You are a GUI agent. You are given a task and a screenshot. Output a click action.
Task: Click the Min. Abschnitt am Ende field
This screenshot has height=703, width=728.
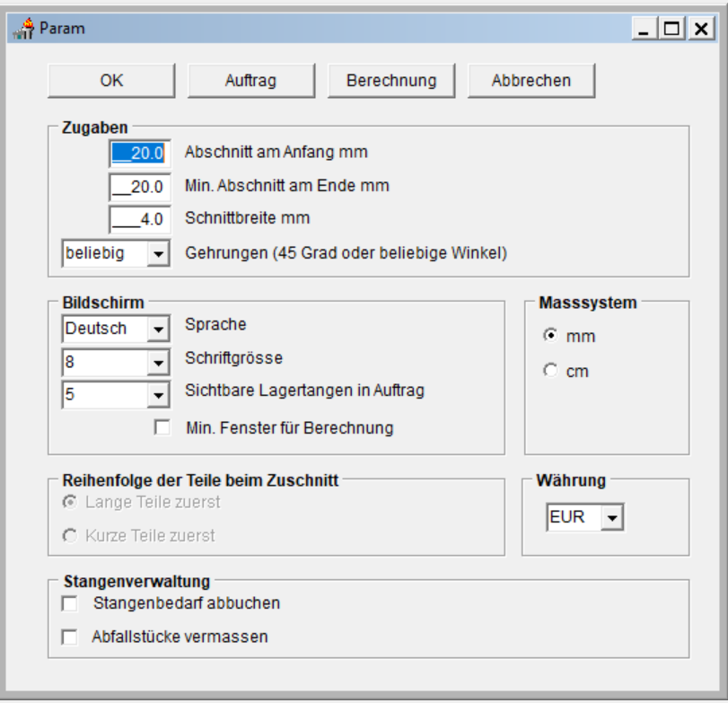point(139,187)
